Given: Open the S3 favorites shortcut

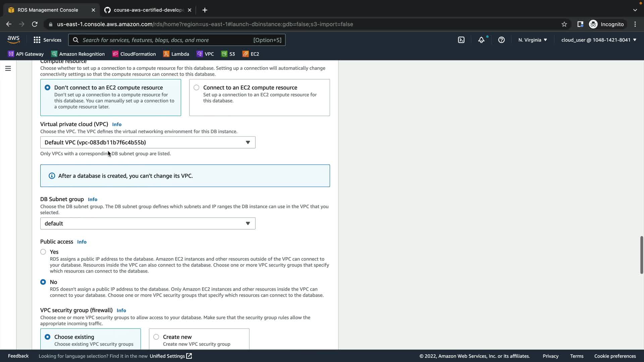Looking at the screenshot, I should pos(228,54).
